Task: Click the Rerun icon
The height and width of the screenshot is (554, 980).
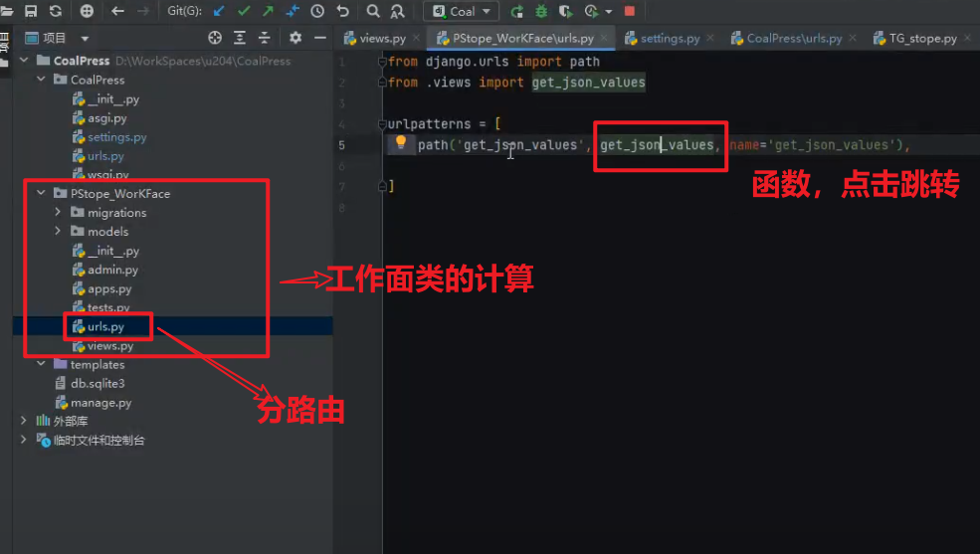Action: pos(517,11)
